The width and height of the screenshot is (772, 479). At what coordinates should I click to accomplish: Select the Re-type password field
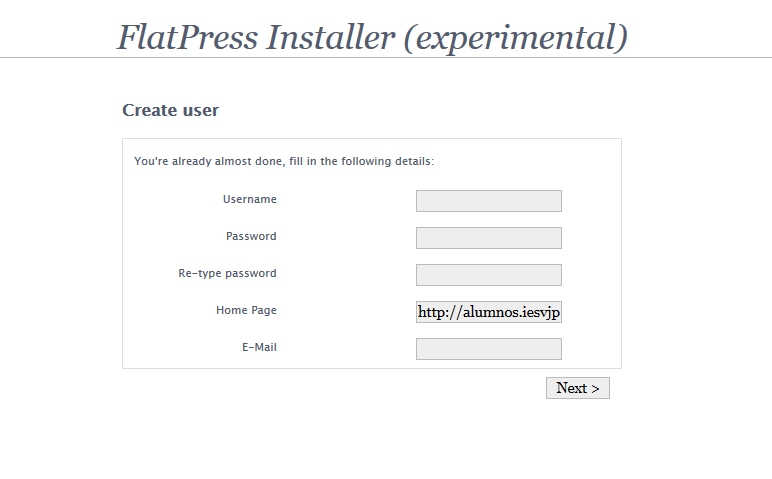click(488, 275)
